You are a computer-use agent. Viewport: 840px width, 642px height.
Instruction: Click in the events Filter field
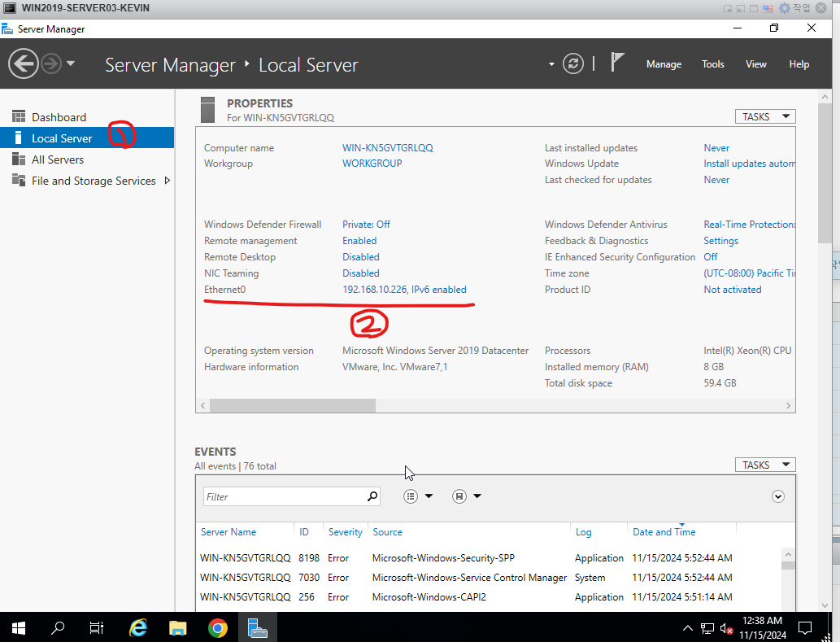point(284,497)
